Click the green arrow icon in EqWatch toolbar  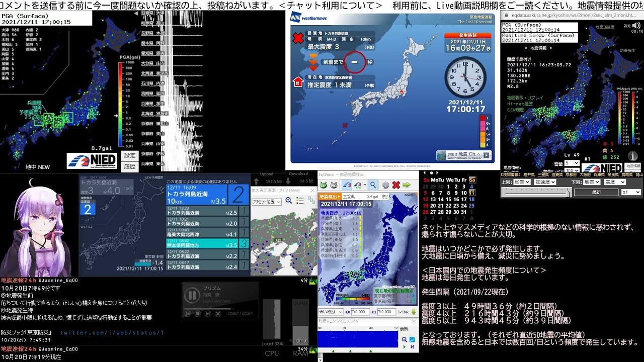[407, 185]
